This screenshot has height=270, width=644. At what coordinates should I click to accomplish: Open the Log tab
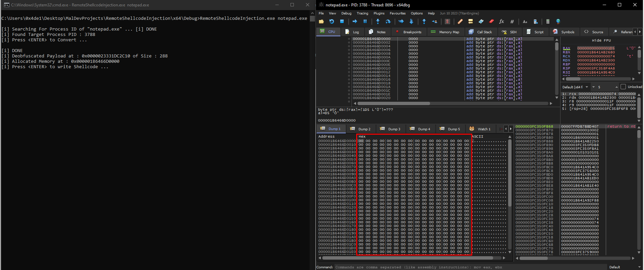[x=352, y=32]
